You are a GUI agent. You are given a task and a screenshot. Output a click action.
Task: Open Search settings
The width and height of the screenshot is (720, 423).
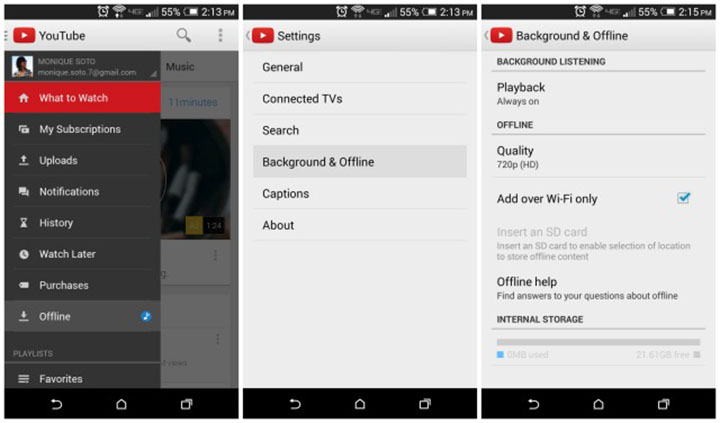point(360,130)
